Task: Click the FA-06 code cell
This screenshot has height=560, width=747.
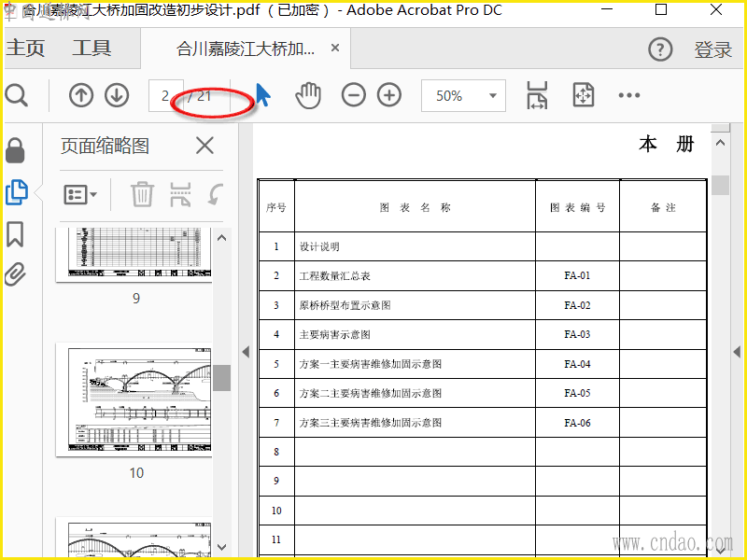Action: pyautogui.click(x=577, y=423)
